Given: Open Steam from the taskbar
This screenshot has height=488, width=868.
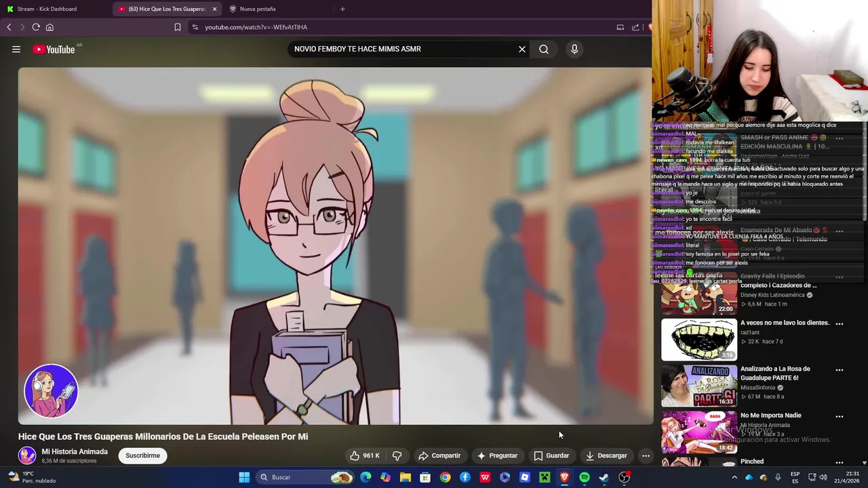Looking at the screenshot, I should tap(604, 477).
